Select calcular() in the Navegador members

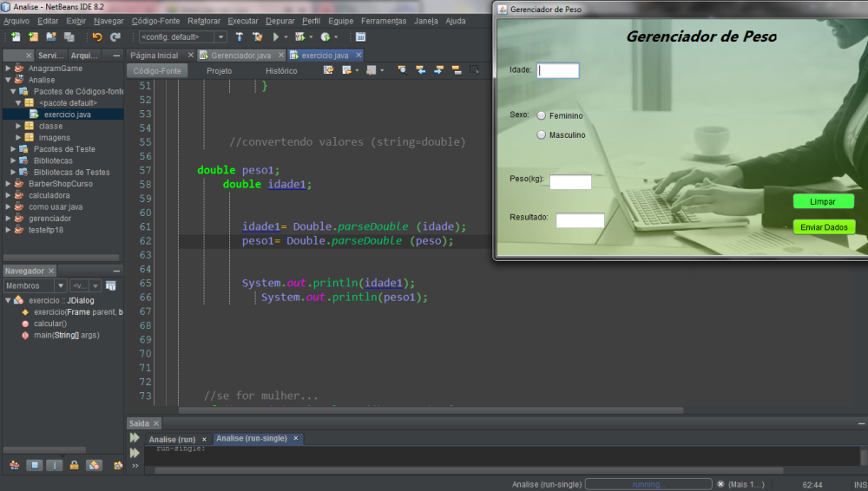click(50, 324)
